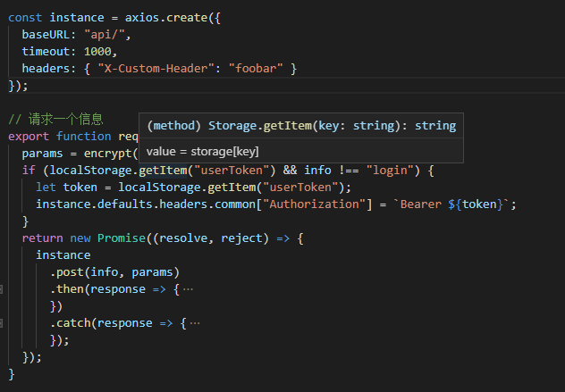Click the 'resolve' parameter

(x=183, y=238)
